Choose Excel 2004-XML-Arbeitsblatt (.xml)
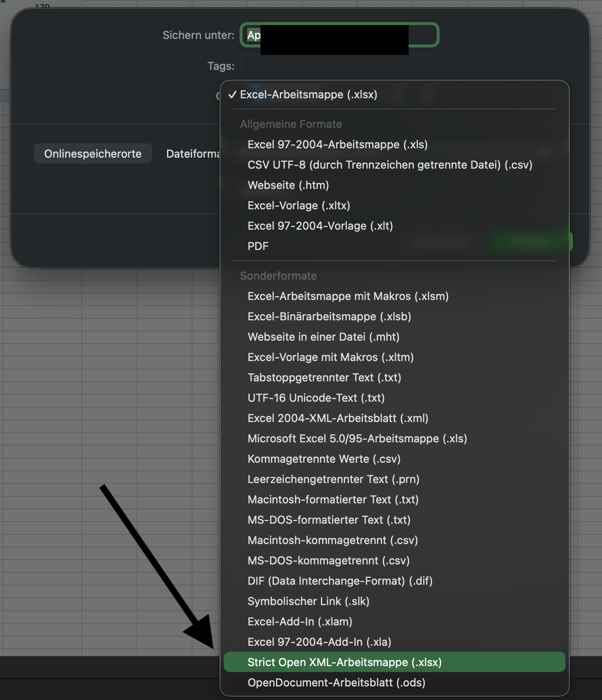 pyautogui.click(x=394, y=418)
